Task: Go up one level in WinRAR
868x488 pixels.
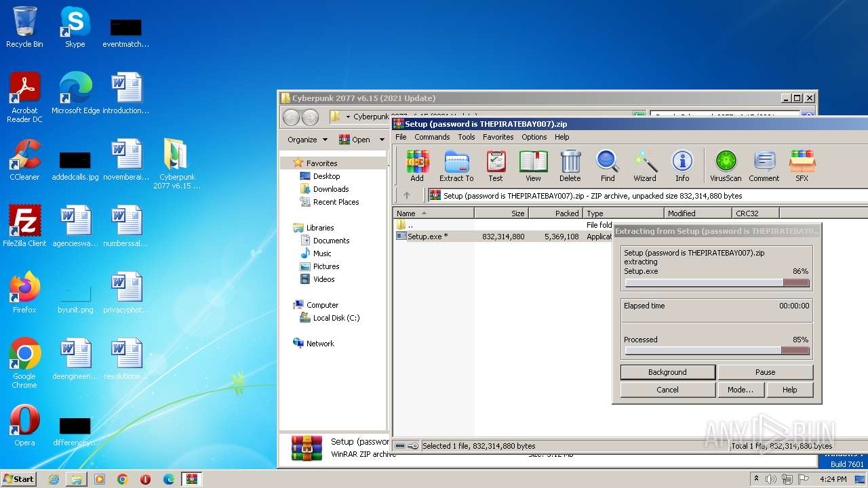Action: pos(407,195)
